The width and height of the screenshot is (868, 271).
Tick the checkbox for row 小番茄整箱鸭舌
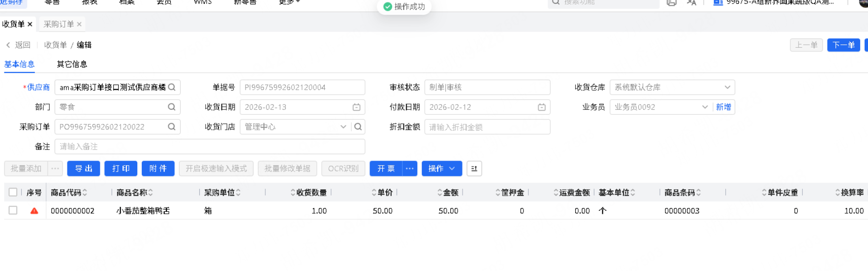pyautogui.click(x=13, y=210)
